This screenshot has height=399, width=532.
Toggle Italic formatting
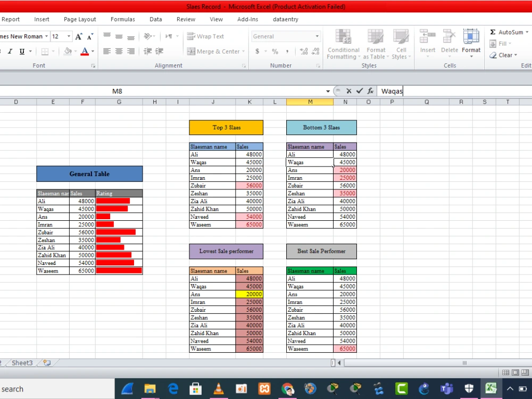click(x=11, y=52)
